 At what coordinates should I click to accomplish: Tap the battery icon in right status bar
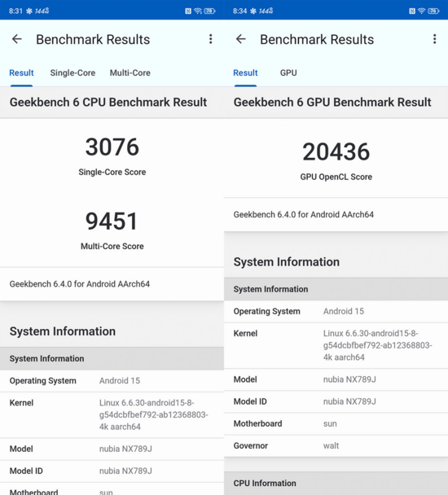click(x=433, y=11)
